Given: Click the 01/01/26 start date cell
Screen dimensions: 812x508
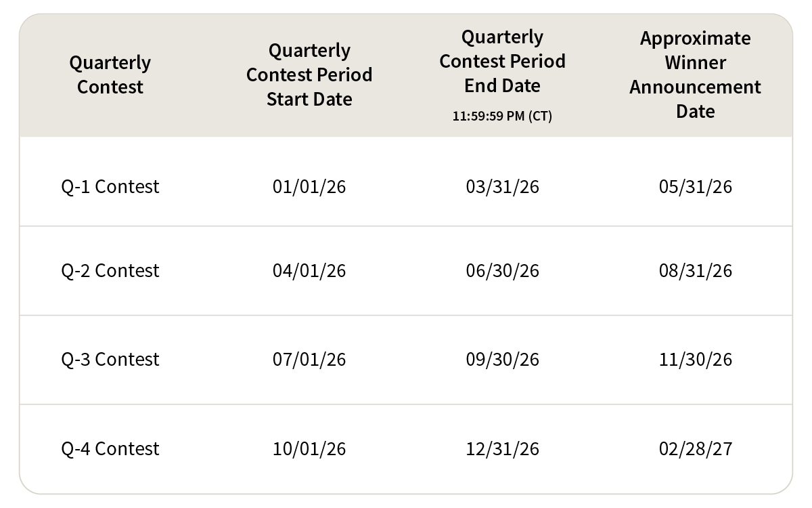Looking at the screenshot, I should click(309, 186).
